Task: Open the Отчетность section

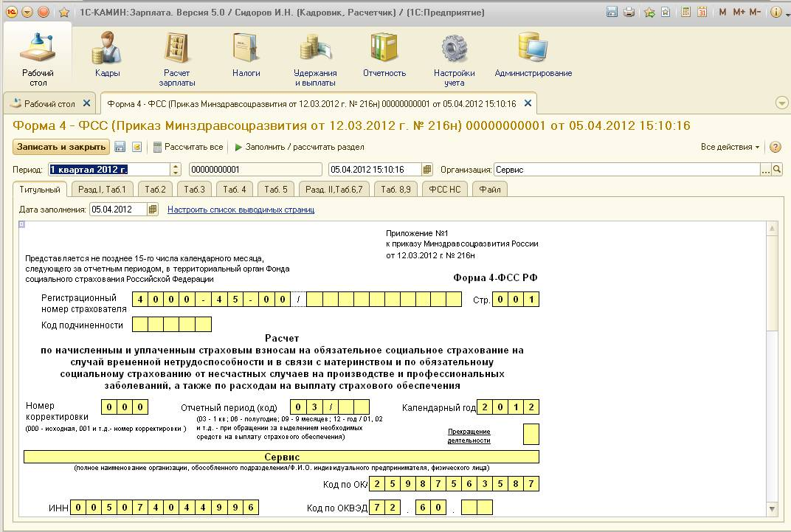Action: click(x=384, y=56)
